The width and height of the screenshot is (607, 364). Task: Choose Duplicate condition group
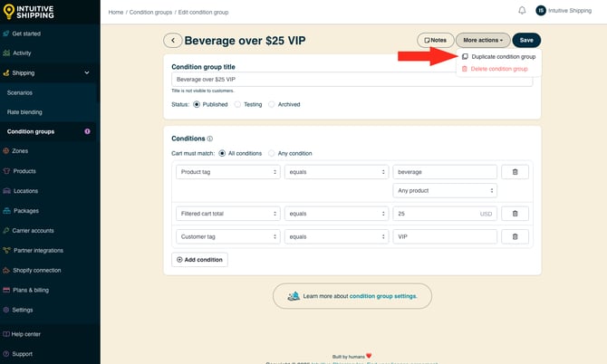498,56
